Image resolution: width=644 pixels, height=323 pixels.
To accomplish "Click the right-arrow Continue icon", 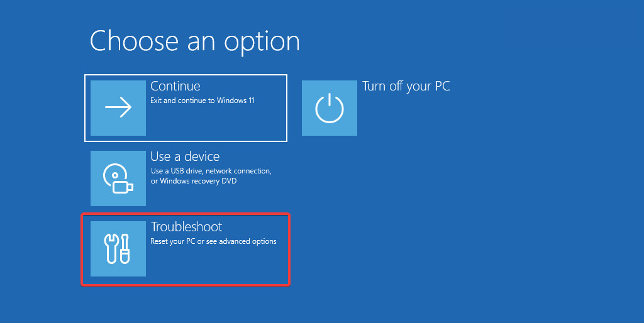I will tap(118, 108).
